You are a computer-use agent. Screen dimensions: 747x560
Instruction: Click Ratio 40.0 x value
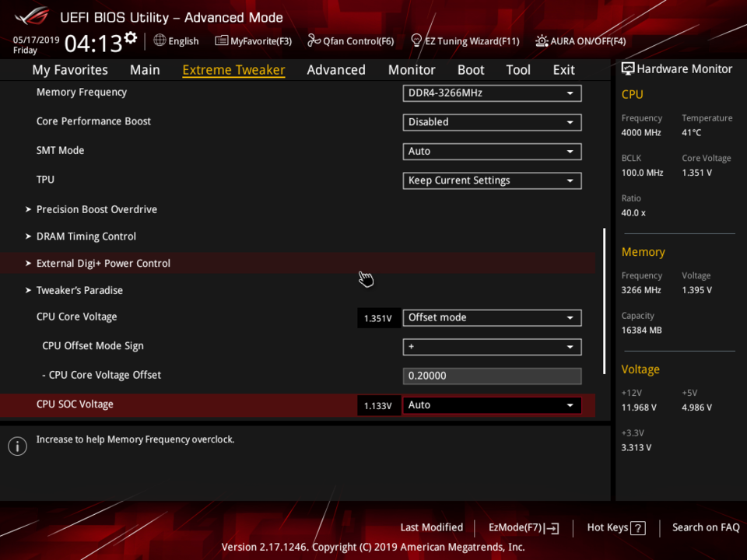pyautogui.click(x=633, y=213)
